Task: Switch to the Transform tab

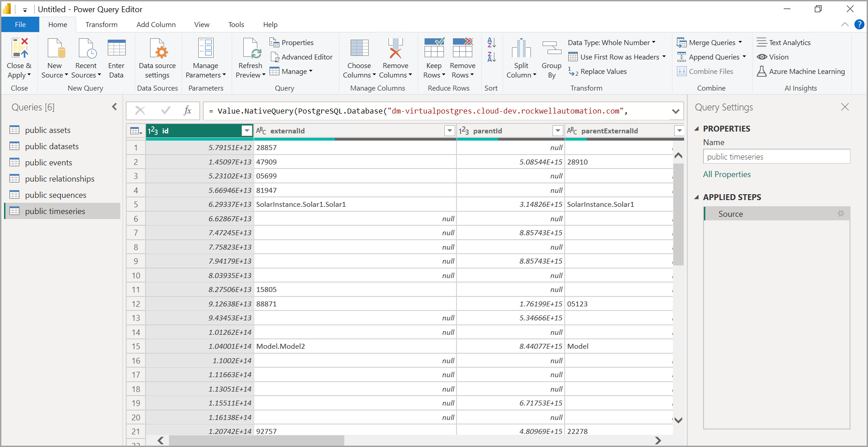Action: (101, 25)
